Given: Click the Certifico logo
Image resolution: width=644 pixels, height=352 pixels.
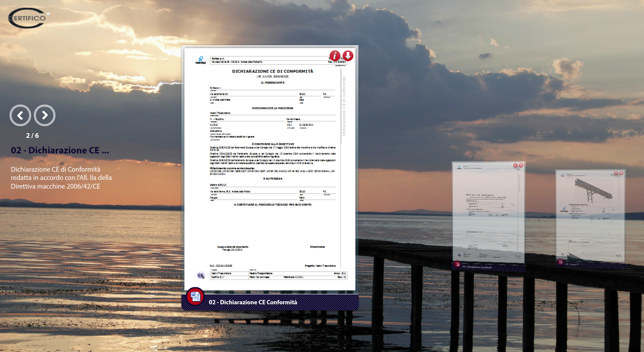Looking at the screenshot, I should (28, 18).
